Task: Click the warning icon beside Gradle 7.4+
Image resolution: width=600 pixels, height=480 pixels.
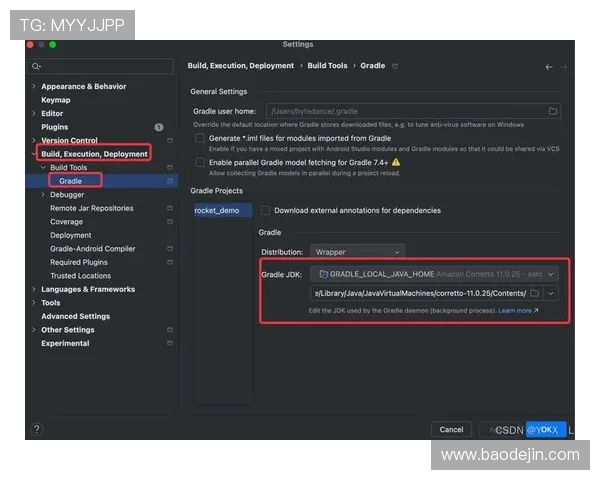Action: pyautogui.click(x=396, y=162)
